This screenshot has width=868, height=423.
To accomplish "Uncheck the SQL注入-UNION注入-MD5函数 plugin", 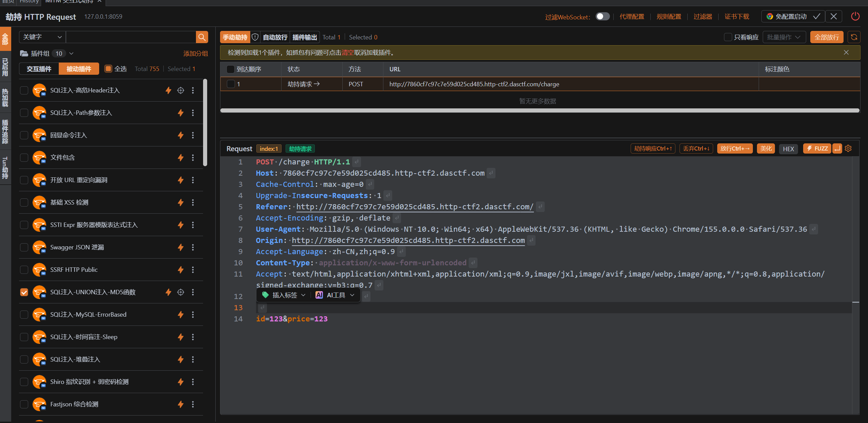I will [x=24, y=292].
